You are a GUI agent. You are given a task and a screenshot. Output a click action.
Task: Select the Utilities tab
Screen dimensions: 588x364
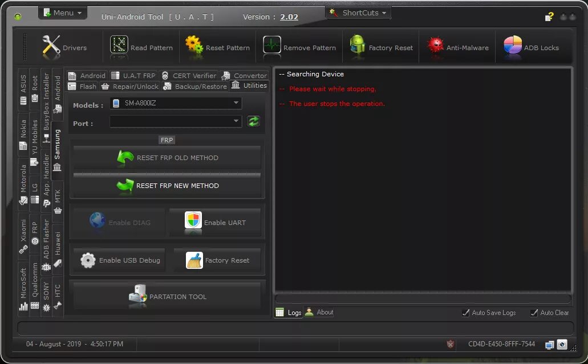click(249, 85)
